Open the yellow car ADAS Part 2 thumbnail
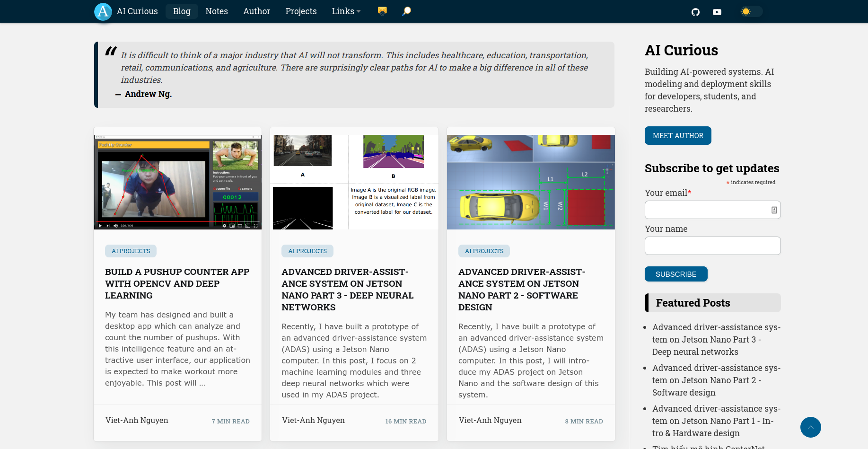The width and height of the screenshot is (868, 449). pyautogui.click(x=531, y=182)
